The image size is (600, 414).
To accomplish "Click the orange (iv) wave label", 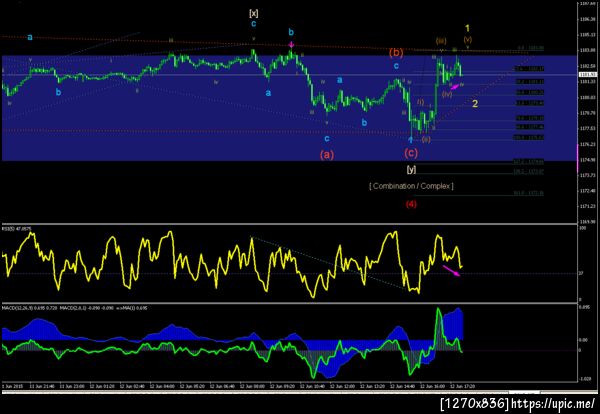I will point(447,94).
